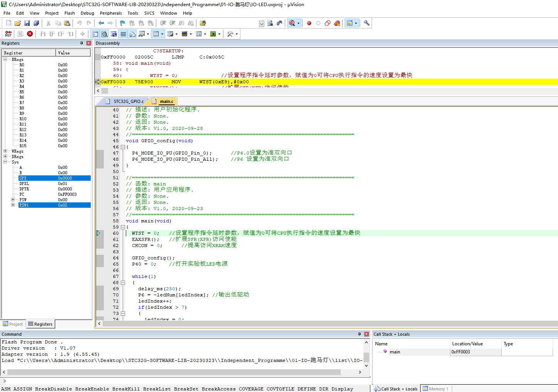Close the Registers panel

[89, 43]
